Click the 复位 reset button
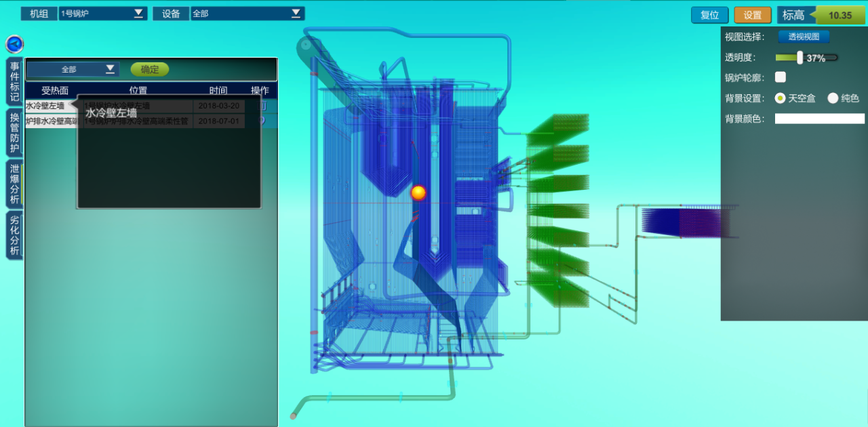 pos(709,15)
